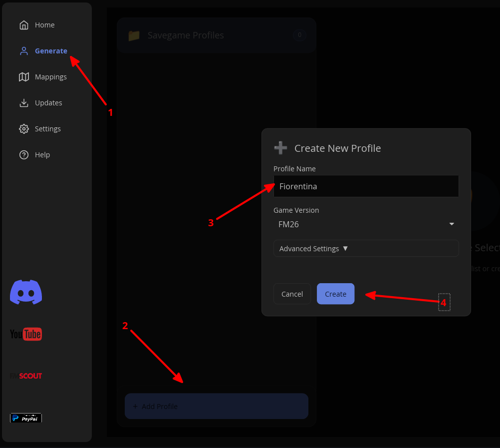Click the Profile Name input field

pos(366,186)
